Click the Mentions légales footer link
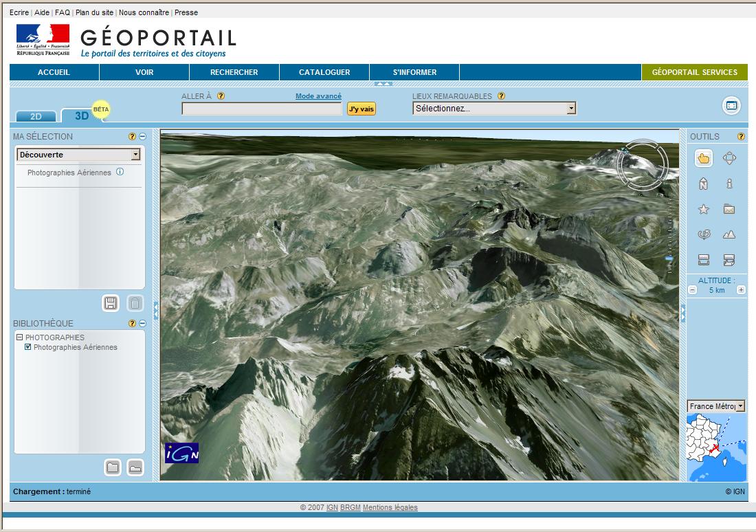Viewport: 756px width, 532px height. (x=390, y=507)
